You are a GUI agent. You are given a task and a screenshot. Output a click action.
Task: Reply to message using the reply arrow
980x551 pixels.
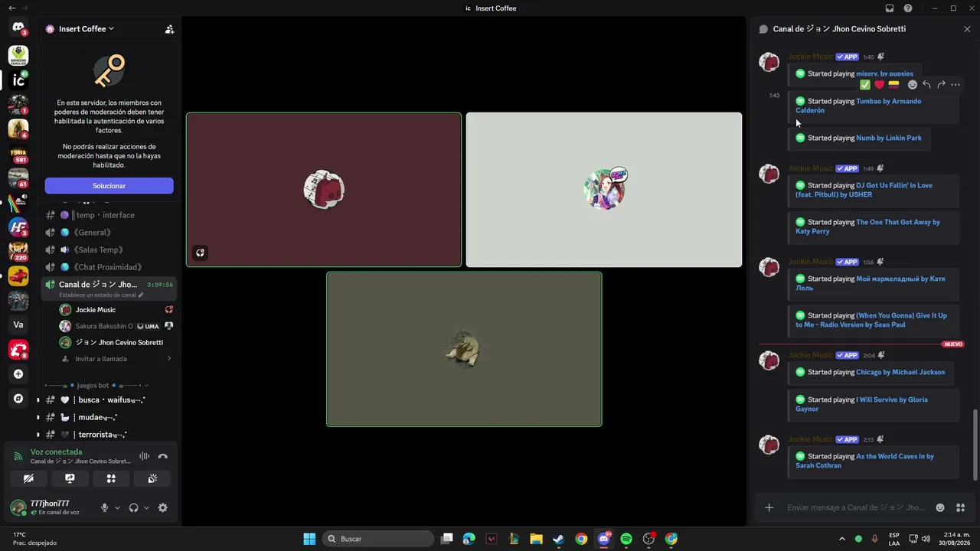926,85
